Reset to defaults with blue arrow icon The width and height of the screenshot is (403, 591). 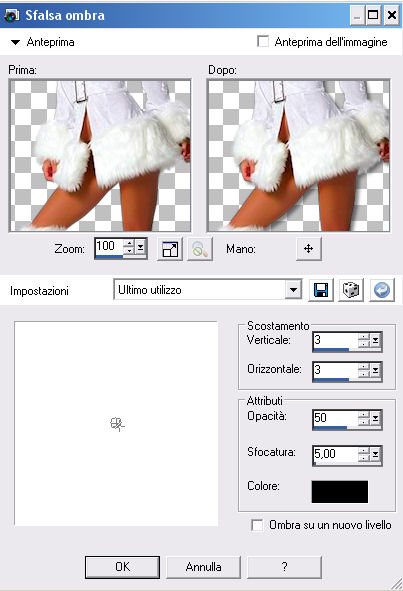[382, 290]
